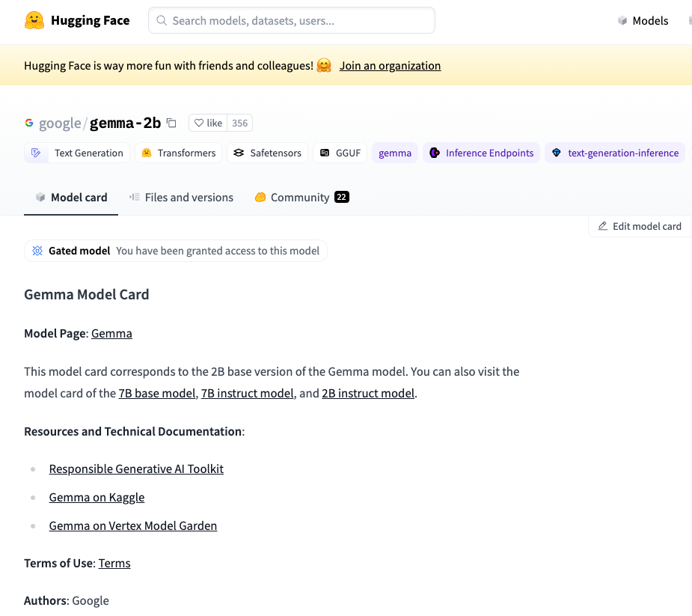Copy model name with the copy icon
The image size is (692, 616).
coord(171,123)
